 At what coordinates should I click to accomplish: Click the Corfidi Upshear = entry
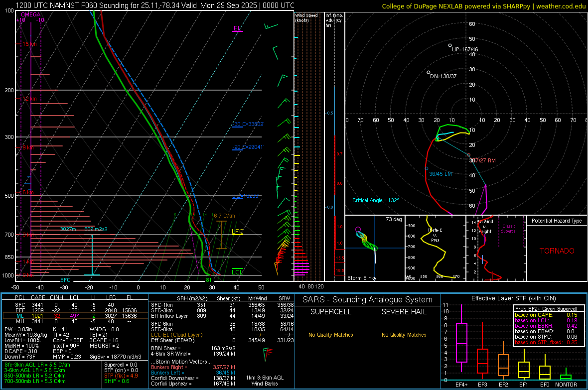tap(193, 384)
